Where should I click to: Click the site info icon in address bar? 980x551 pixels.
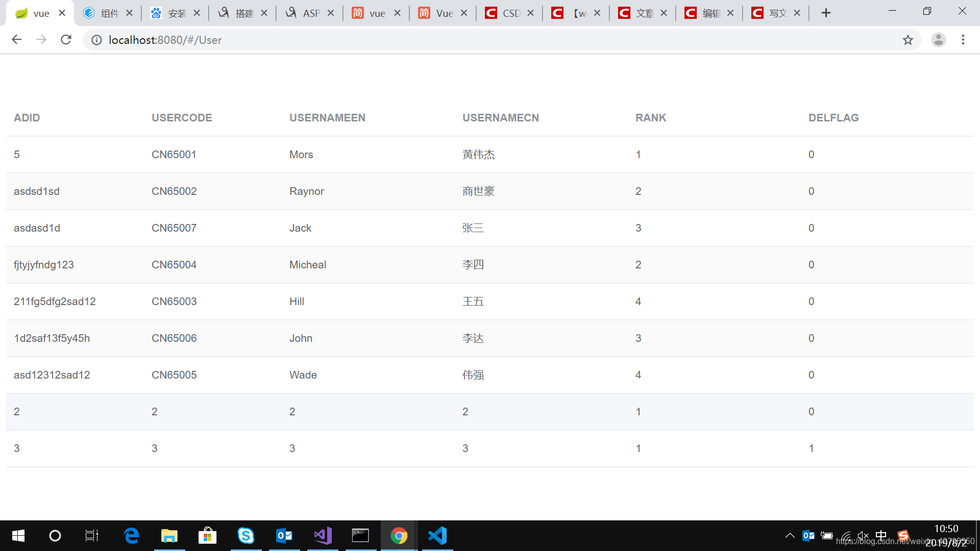click(x=96, y=40)
